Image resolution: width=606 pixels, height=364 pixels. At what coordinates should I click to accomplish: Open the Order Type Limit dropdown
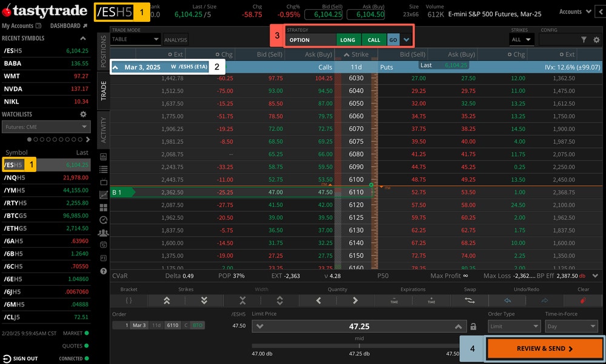(x=514, y=326)
